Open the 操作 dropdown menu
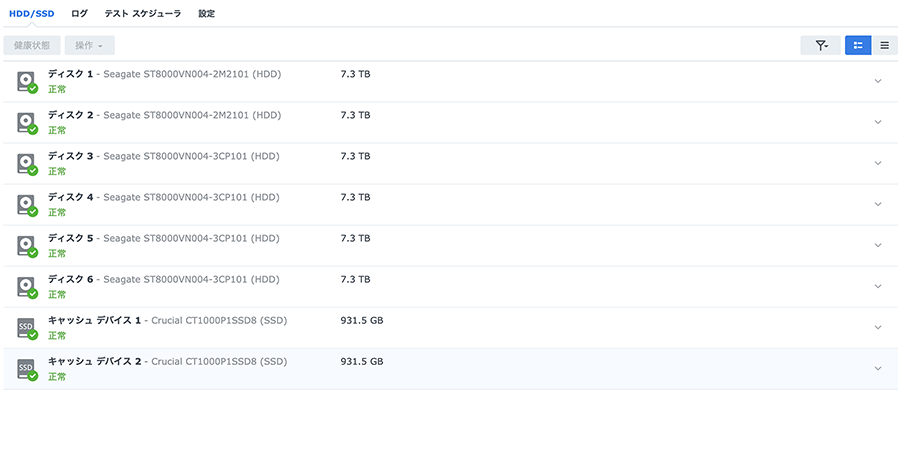The height and width of the screenshot is (451, 900). tap(89, 46)
